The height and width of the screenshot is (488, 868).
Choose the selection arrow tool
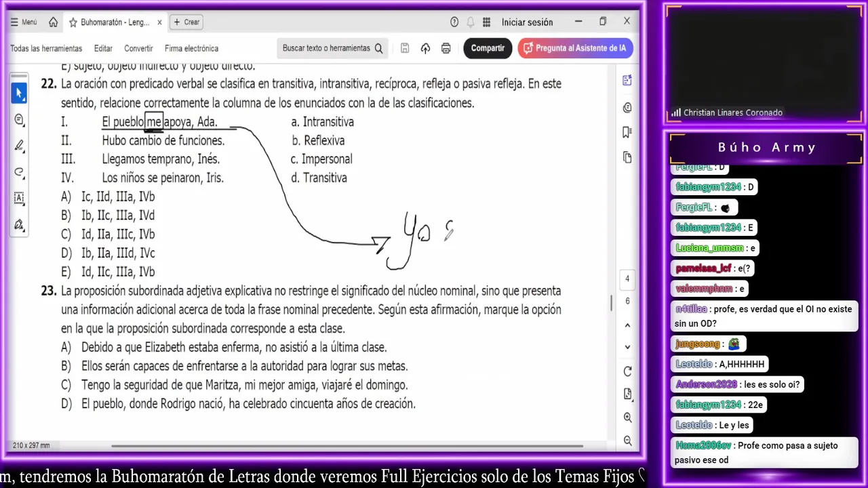coord(19,93)
